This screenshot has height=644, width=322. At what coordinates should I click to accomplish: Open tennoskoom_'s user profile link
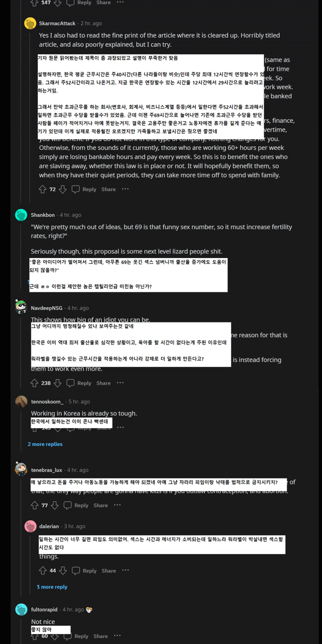(x=47, y=401)
